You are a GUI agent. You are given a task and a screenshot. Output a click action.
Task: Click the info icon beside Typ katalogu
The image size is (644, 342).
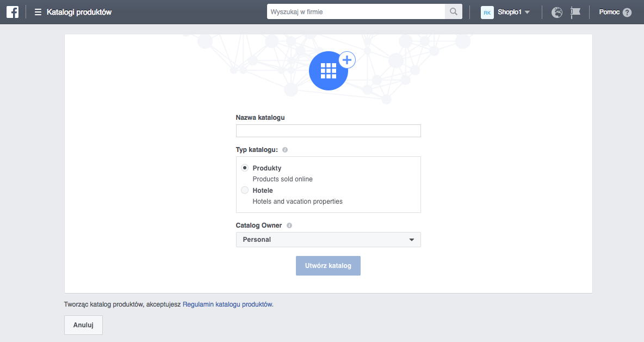[285, 150]
